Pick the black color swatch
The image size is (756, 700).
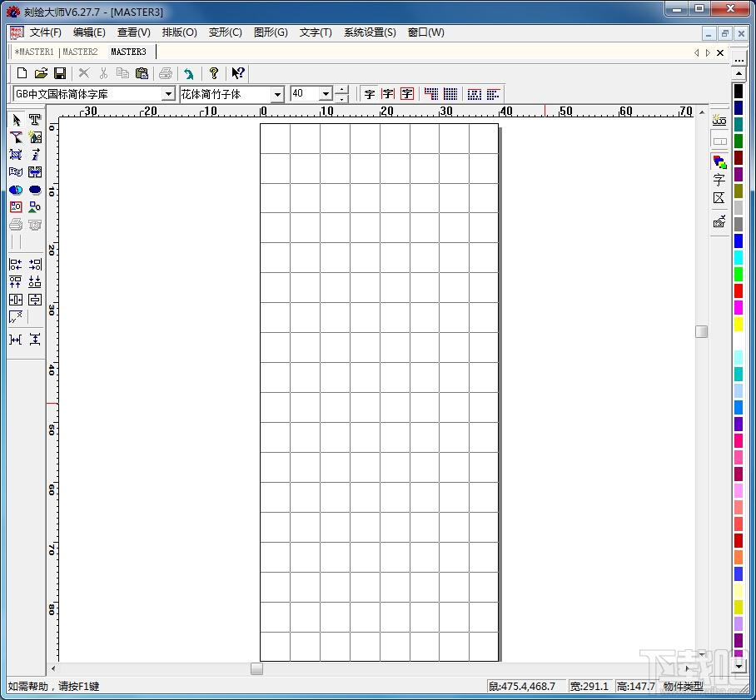[739, 91]
